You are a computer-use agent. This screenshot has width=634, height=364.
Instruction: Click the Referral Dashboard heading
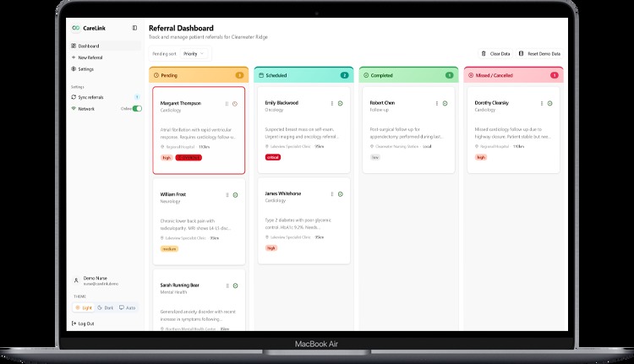tap(181, 28)
